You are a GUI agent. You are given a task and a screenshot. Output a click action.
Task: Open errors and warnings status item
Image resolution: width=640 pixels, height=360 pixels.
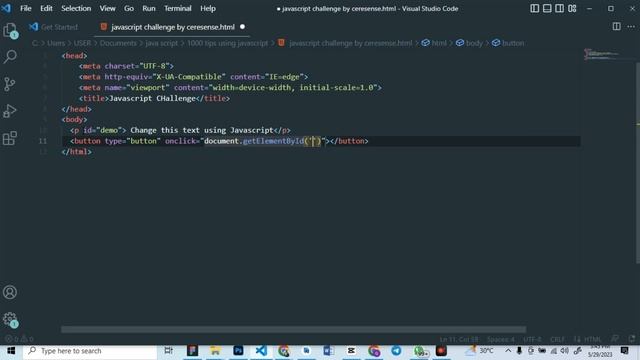pos(19,339)
